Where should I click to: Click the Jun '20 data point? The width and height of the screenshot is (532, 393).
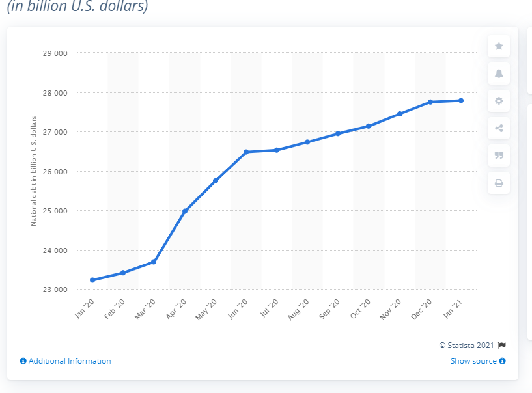[246, 152]
